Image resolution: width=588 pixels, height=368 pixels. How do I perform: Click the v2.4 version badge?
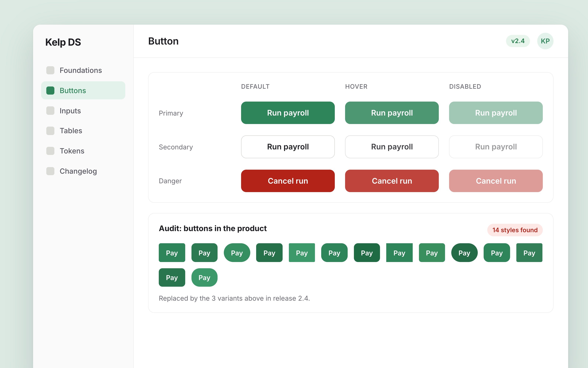pos(518,41)
